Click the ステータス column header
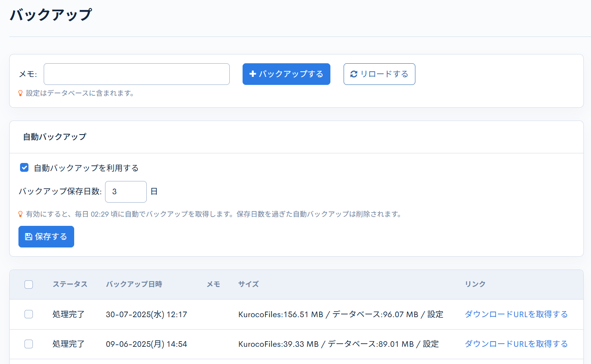This screenshot has width=591, height=364. [70, 284]
